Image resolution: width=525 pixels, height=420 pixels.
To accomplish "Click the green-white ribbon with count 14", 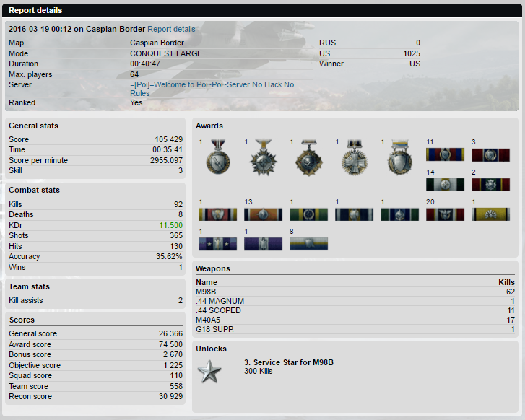I will [445, 185].
